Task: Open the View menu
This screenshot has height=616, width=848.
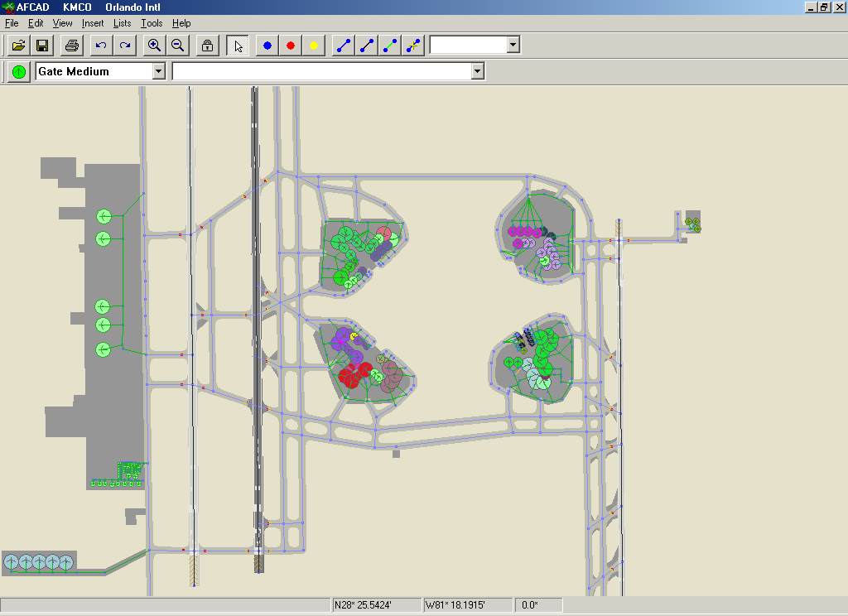Action: coord(62,23)
